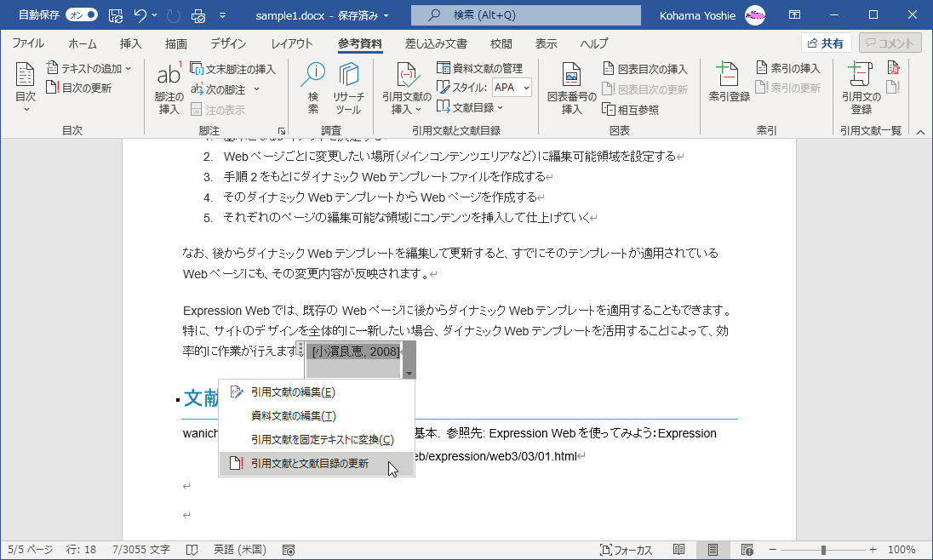Open the 引用文献の挿入 button
The image size is (933, 560).
(x=407, y=88)
